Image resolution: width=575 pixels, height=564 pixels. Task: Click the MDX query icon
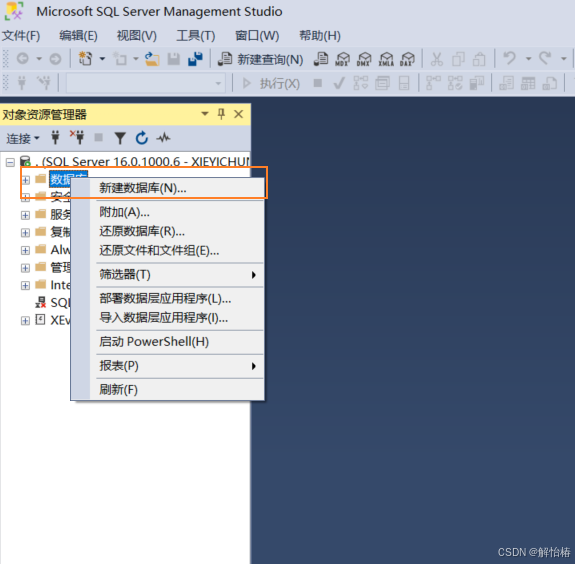[x=342, y=59]
